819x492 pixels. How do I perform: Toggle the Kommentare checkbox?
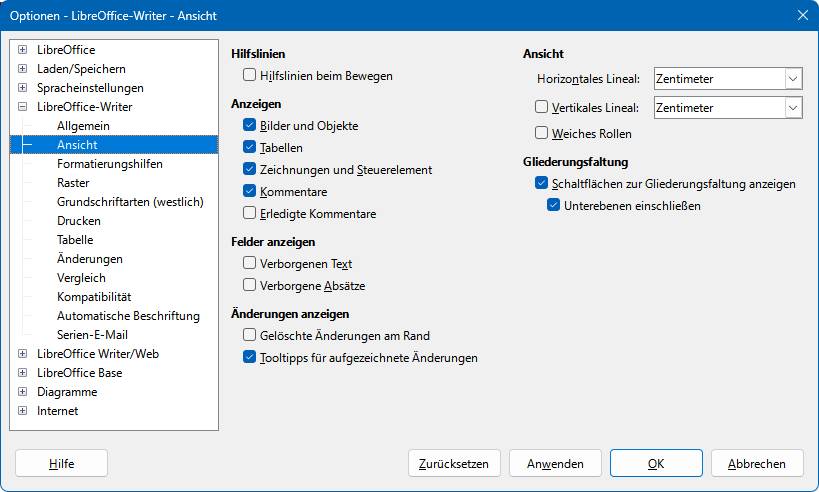(x=250, y=191)
